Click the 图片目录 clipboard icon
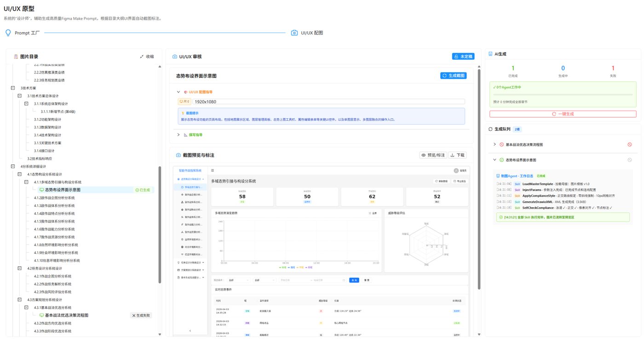 coord(16,57)
